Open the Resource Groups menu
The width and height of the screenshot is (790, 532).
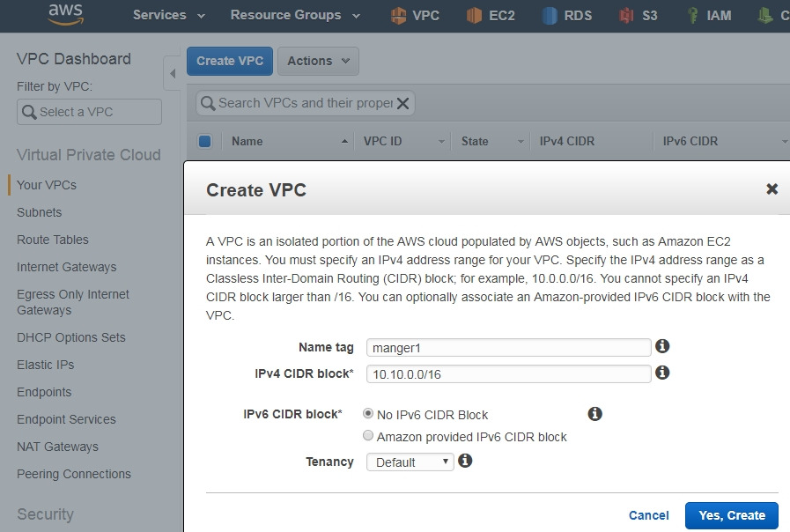tap(295, 15)
